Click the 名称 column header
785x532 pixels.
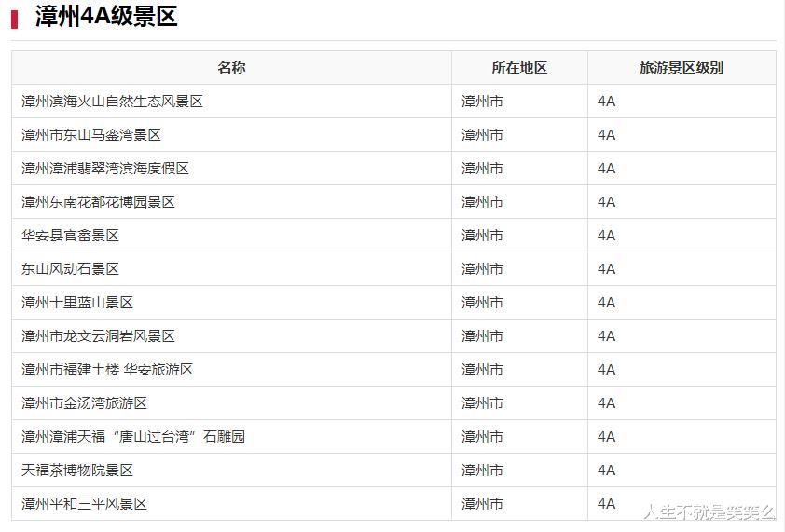231,68
